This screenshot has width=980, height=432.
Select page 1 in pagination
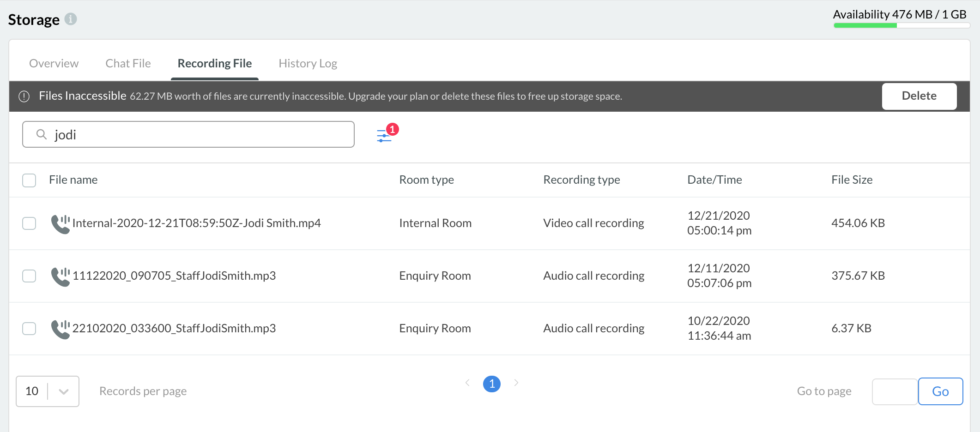(492, 384)
